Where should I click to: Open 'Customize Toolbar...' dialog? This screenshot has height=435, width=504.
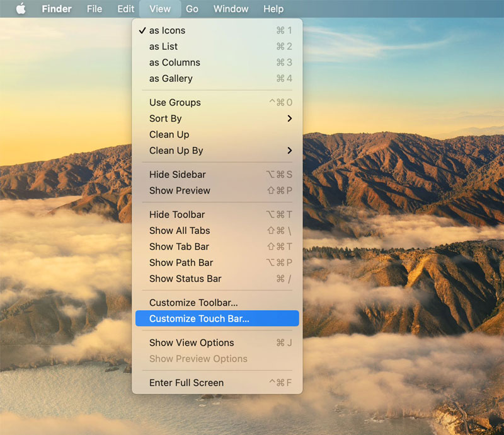(193, 303)
